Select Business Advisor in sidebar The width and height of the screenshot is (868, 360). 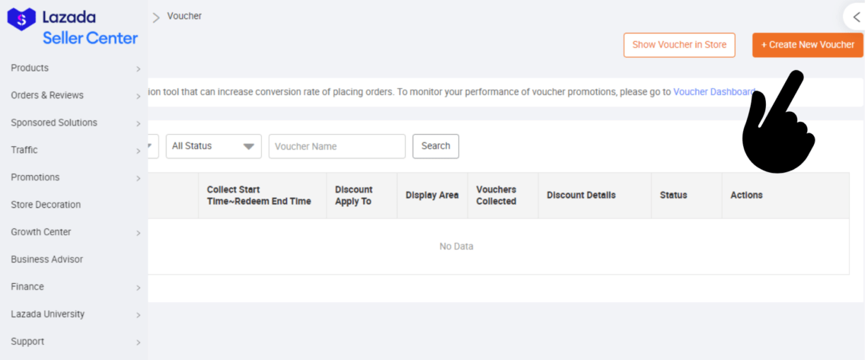click(x=47, y=260)
